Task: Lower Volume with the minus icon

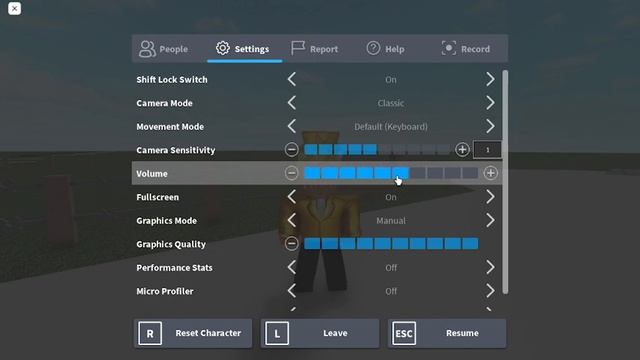Action: 291,173
